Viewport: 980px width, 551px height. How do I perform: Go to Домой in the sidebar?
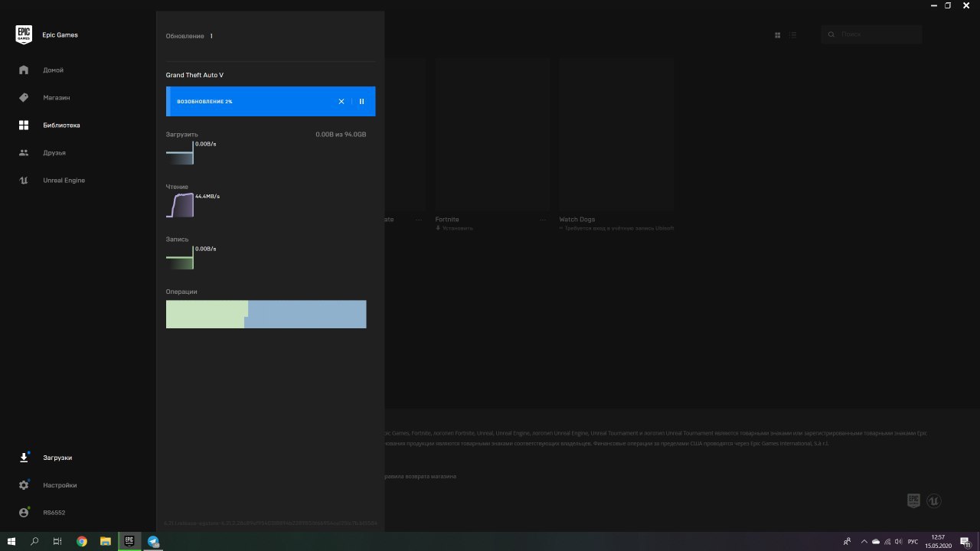click(x=42, y=70)
